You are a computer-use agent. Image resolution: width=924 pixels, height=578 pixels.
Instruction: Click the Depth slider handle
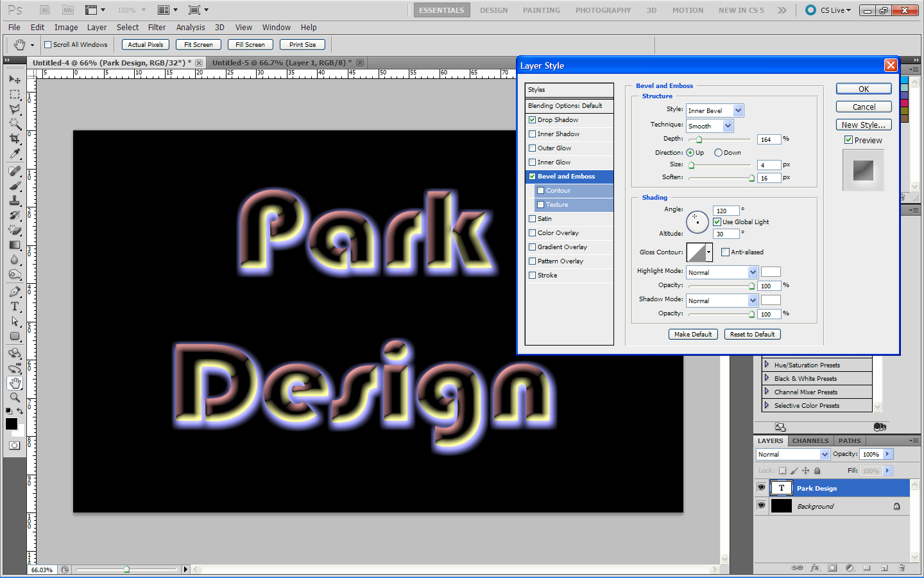click(699, 139)
